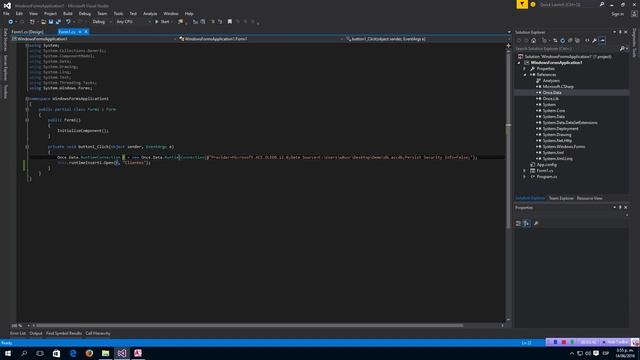The width and height of the screenshot is (640, 360).
Task: Start debugging with the Start button
Action: pyautogui.click(x=162, y=22)
